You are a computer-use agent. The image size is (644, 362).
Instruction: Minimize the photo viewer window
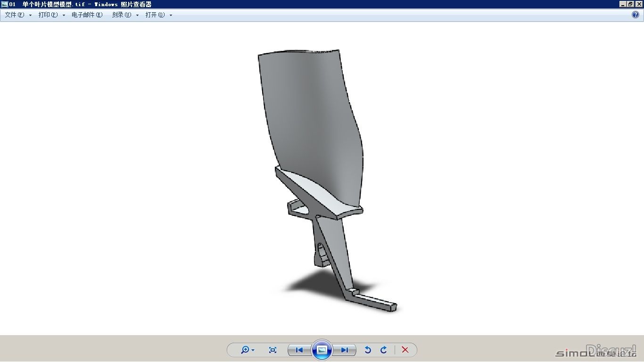[623, 4]
